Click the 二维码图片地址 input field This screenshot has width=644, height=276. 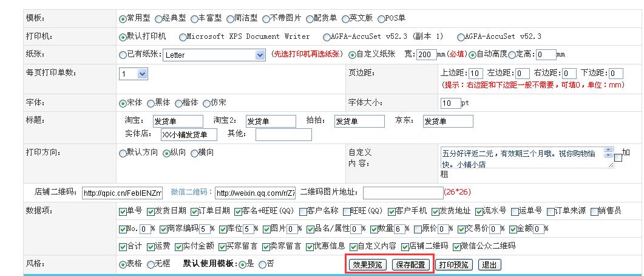click(402, 193)
